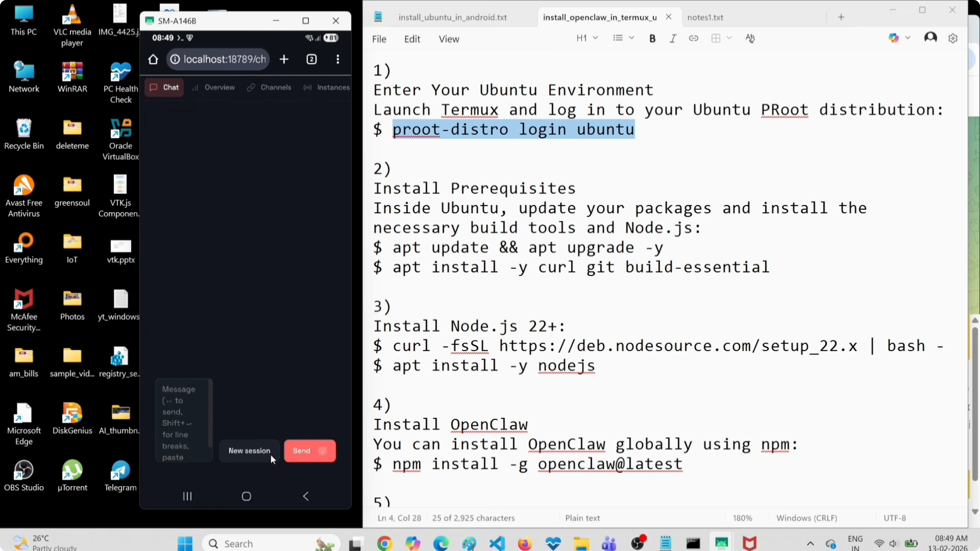Switch to the notes1.txt tab
980x551 pixels.
[705, 17]
